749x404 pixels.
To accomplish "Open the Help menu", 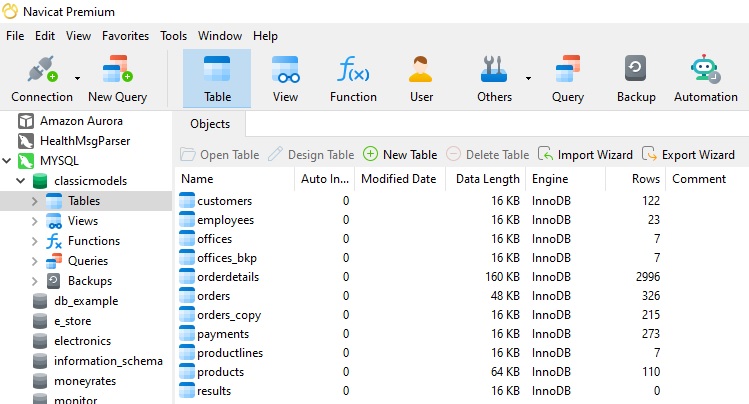I will tap(265, 36).
